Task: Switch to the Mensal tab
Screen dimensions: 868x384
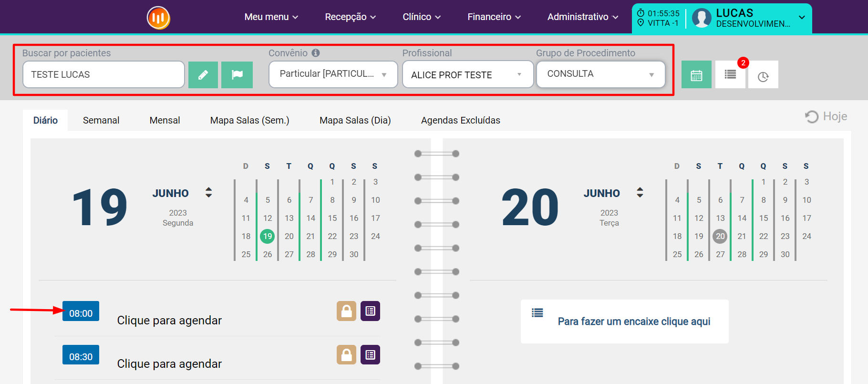Action: coord(165,120)
